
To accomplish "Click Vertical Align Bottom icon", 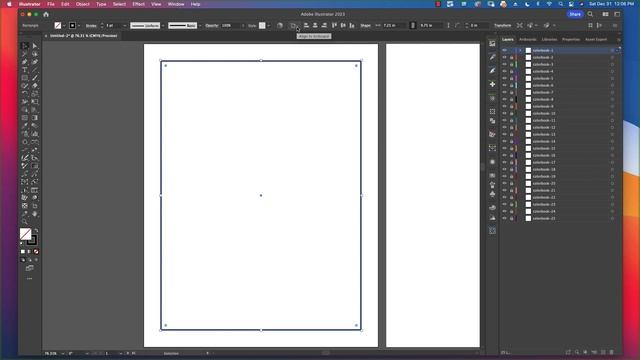I will [x=352, y=25].
